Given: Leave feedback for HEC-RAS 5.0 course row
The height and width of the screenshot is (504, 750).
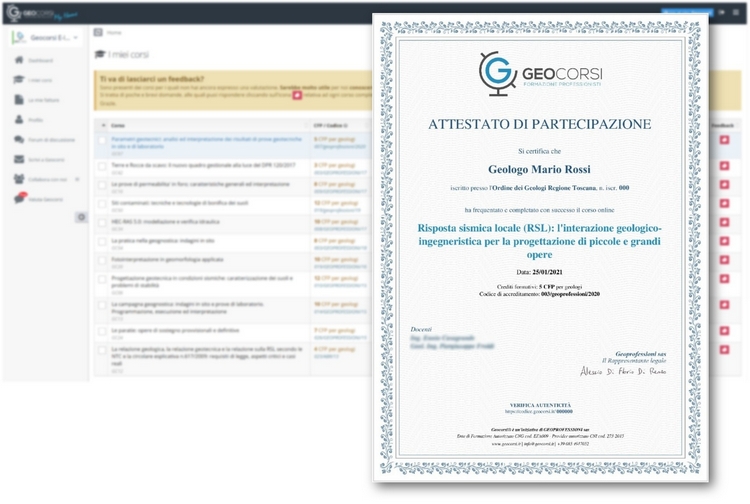Looking at the screenshot, I should tap(724, 222).
